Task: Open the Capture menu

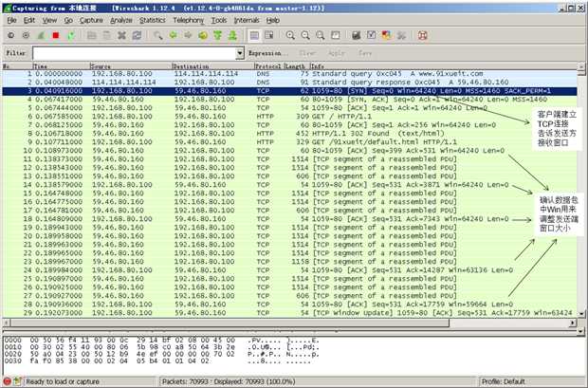Action: pyautogui.click(x=91, y=20)
